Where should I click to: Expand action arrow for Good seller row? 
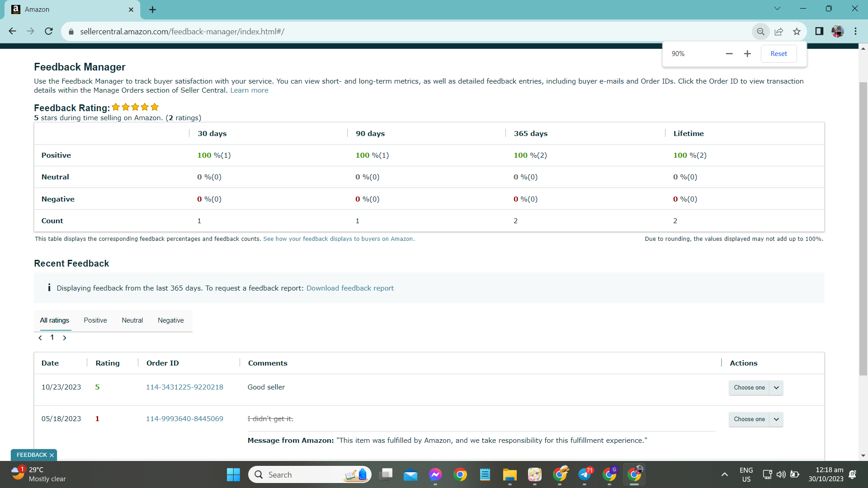(776, 388)
